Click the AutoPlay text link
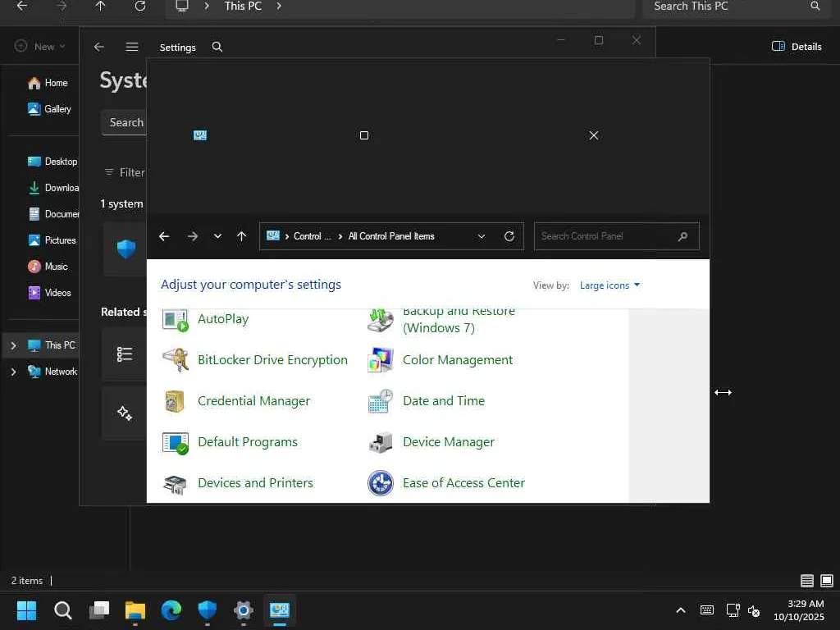 coord(223,319)
